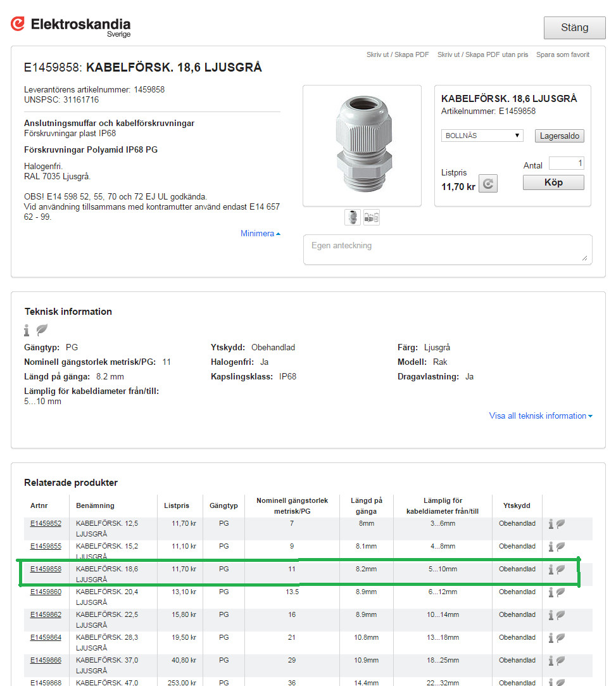Click info icon in the E1459864 row
This screenshot has width=616, height=686.
tap(551, 638)
